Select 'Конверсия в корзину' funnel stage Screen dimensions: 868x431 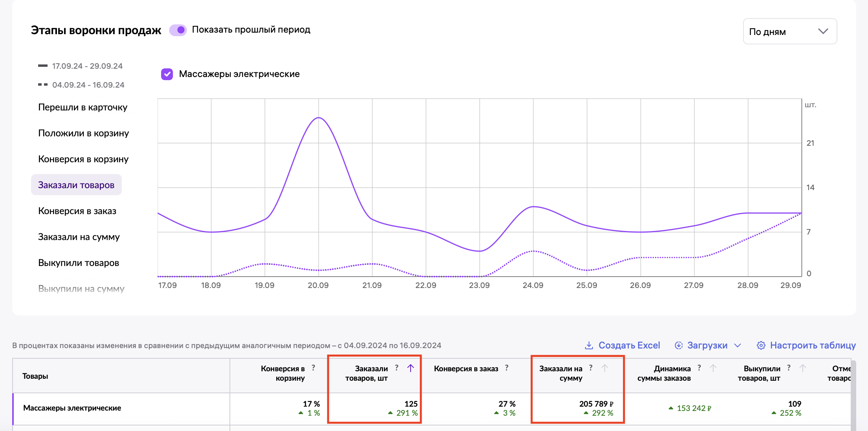(x=83, y=159)
